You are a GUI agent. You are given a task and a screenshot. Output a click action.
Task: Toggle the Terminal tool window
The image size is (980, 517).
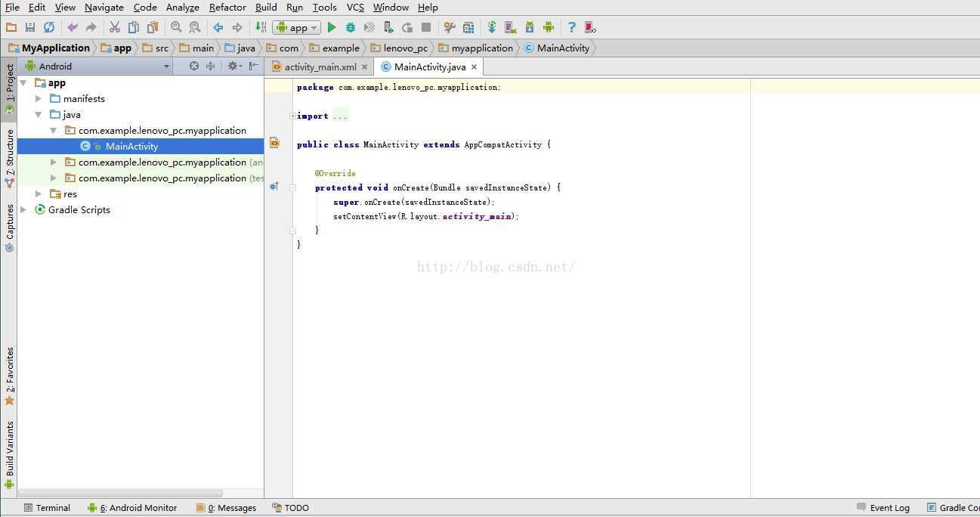click(x=47, y=508)
